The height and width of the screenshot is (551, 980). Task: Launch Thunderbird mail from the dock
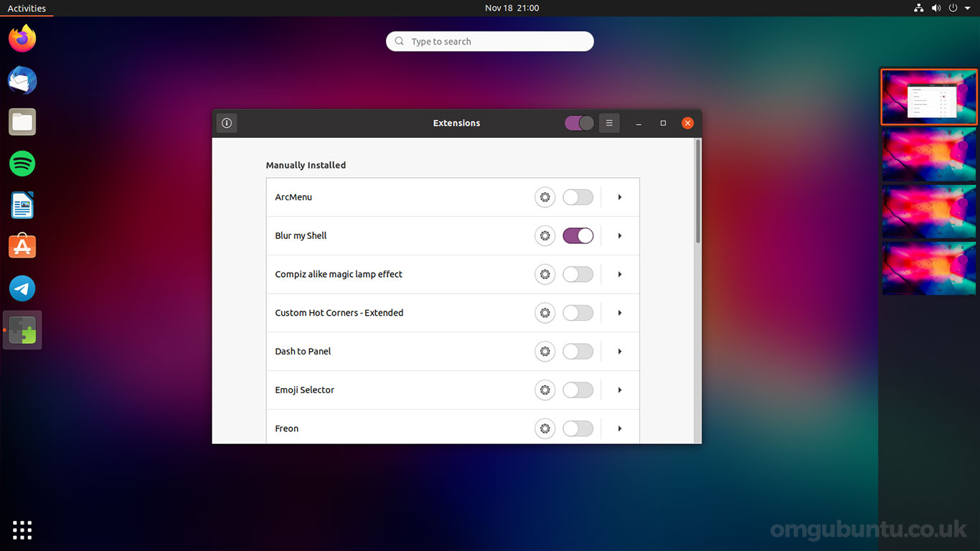(22, 80)
